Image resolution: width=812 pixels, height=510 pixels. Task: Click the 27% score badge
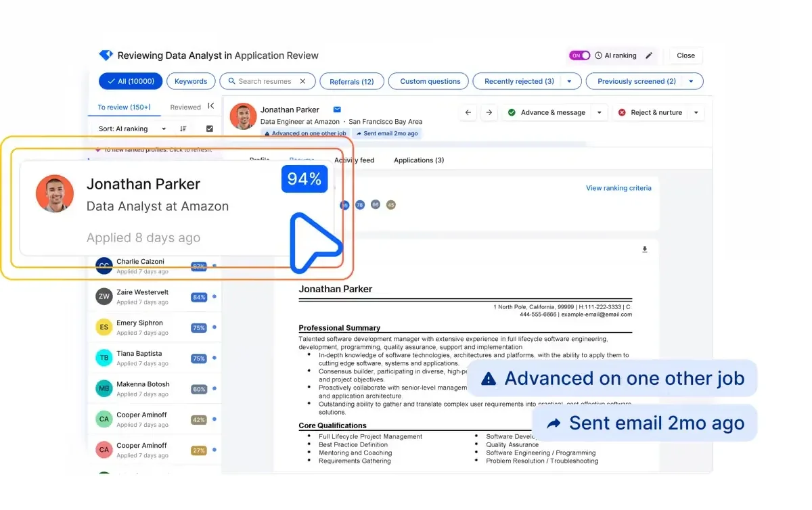pyautogui.click(x=199, y=450)
